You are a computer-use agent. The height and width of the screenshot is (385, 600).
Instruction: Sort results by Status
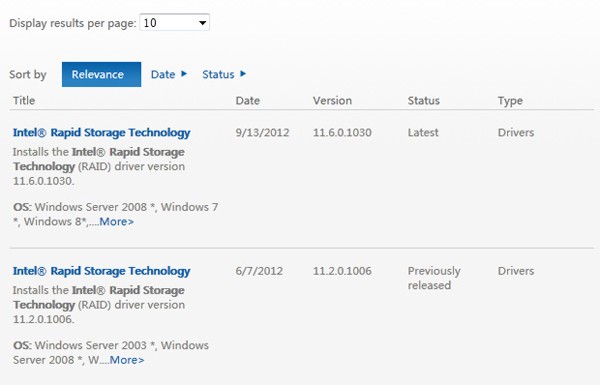218,74
